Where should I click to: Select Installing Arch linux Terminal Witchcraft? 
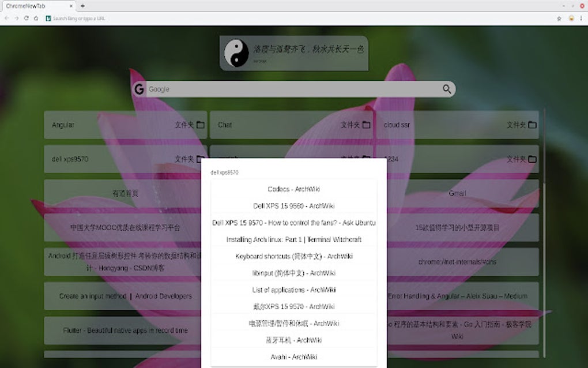293,239
